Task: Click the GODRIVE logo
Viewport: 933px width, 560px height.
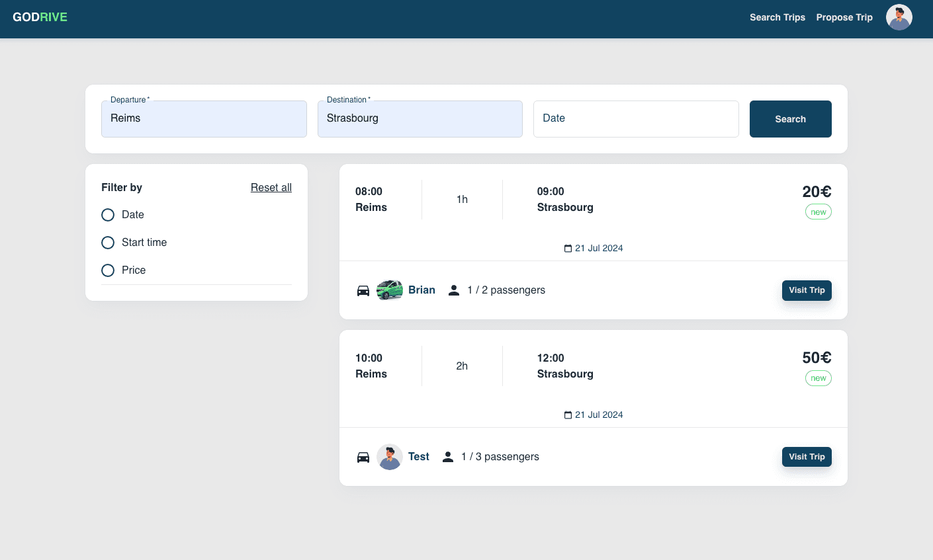Action: [x=40, y=17]
